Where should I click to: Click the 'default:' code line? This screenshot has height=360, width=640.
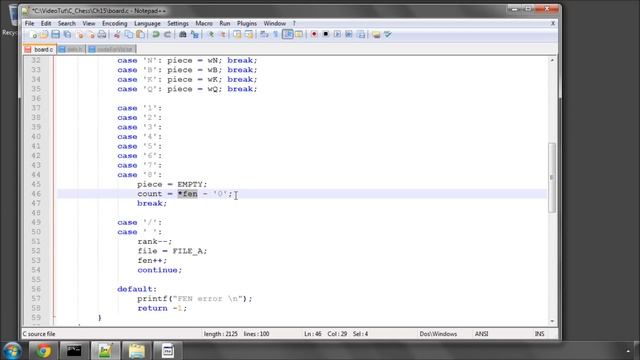tap(137, 289)
